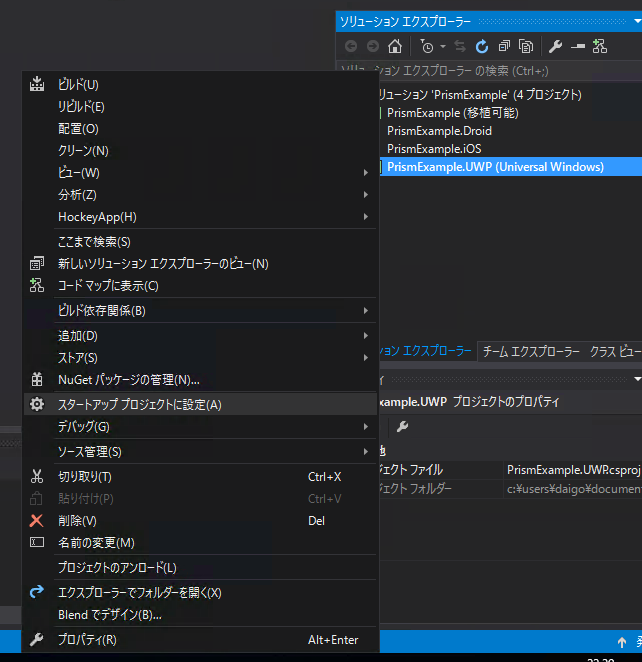The image size is (642, 662).
Task: Open Properties with the wrench toolbar icon
Action: click(x=555, y=46)
